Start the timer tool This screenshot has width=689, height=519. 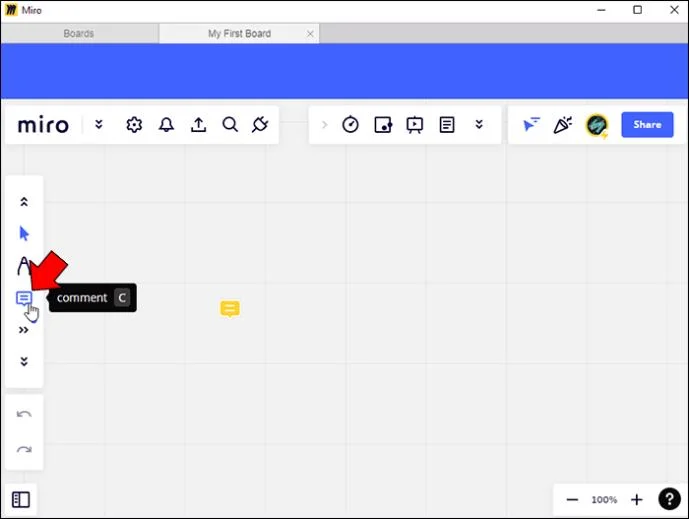[x=350, y=125]
